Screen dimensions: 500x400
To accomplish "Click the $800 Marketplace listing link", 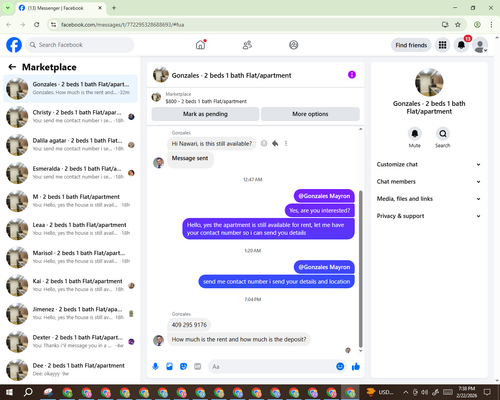I will coord(206,101).
